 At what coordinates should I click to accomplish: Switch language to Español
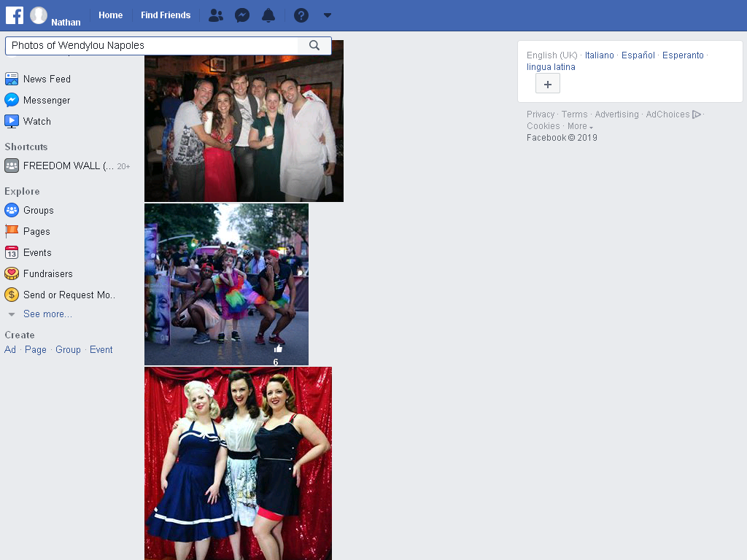(638, 55)
